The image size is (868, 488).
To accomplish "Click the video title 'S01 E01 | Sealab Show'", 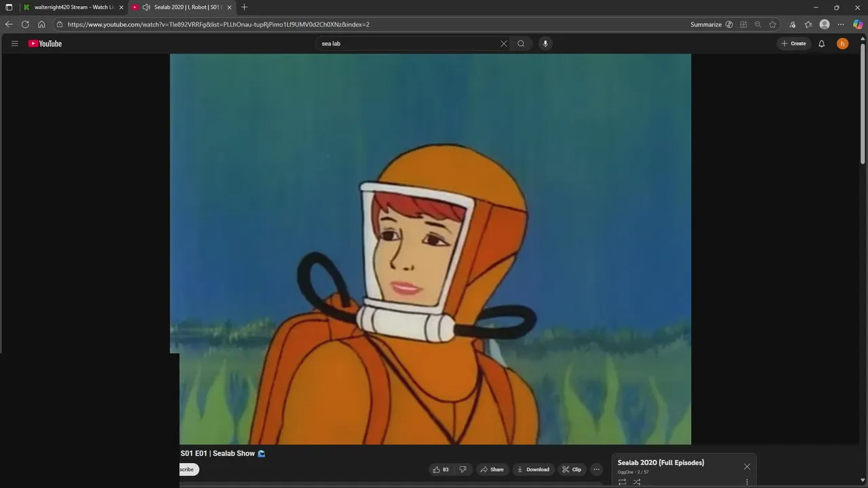I will 218,453.
